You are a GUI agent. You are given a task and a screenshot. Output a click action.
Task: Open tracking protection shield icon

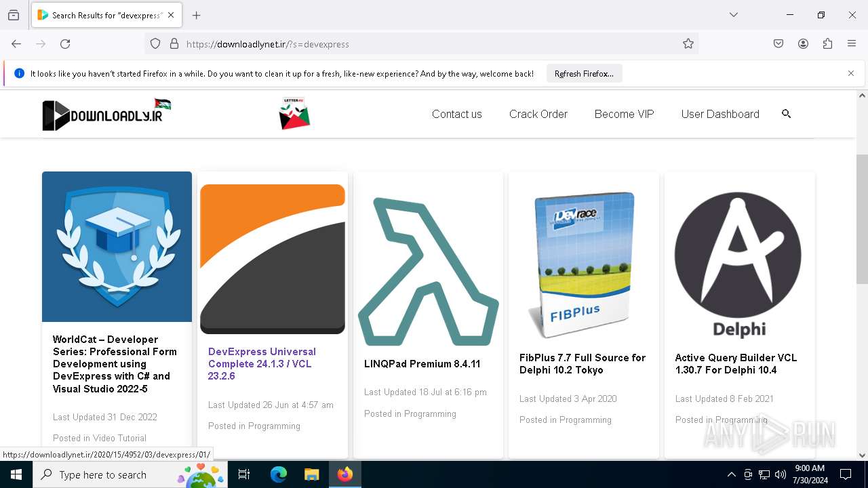[155, 43]
